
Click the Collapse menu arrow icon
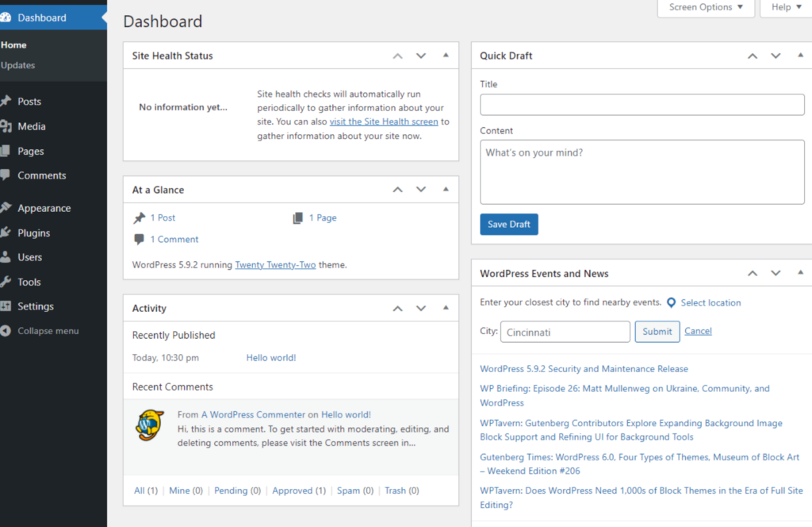pyautogui.click(x=6, y=331)
